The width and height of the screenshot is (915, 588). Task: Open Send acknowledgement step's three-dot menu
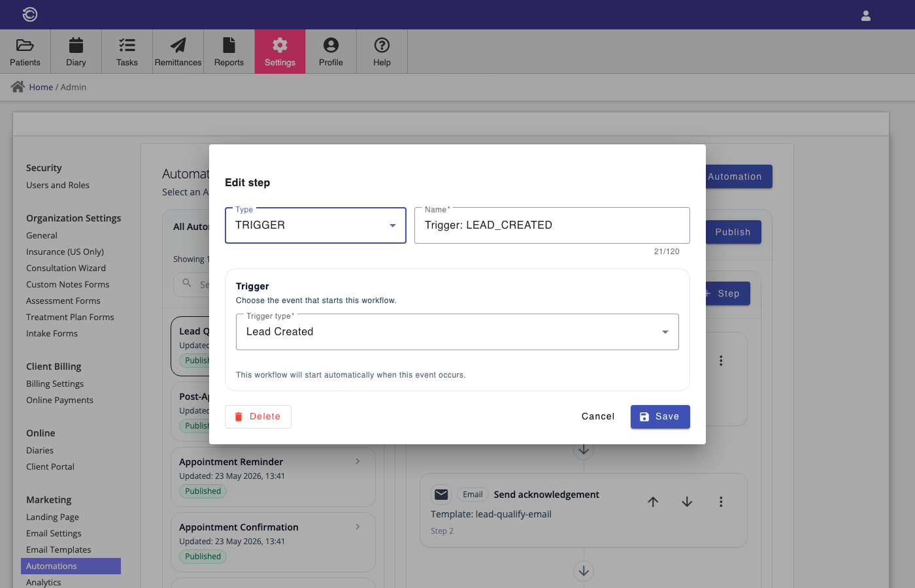[x=721, y=502]
